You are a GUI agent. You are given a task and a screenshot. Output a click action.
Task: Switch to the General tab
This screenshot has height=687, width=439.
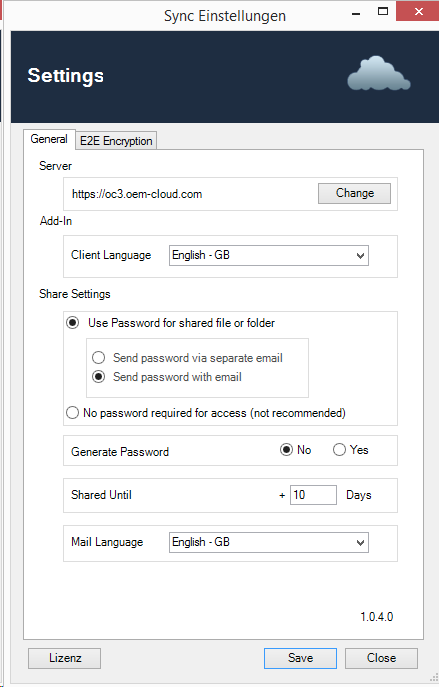49,139
